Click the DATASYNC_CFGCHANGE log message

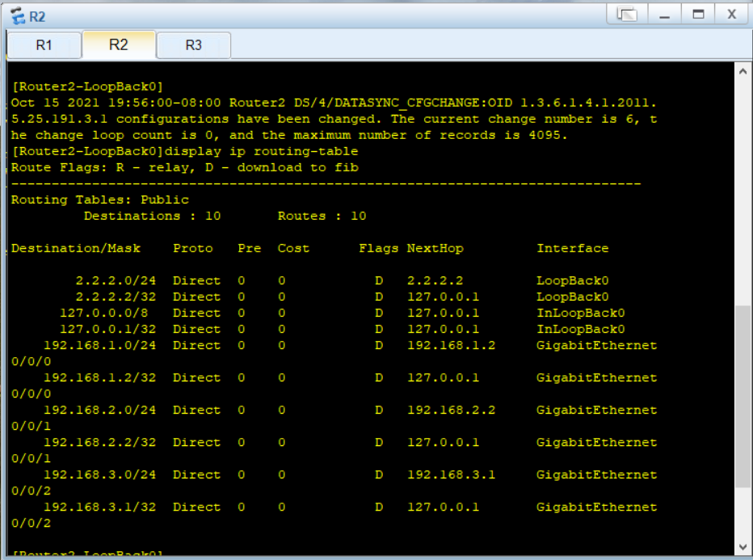(334, 119)
